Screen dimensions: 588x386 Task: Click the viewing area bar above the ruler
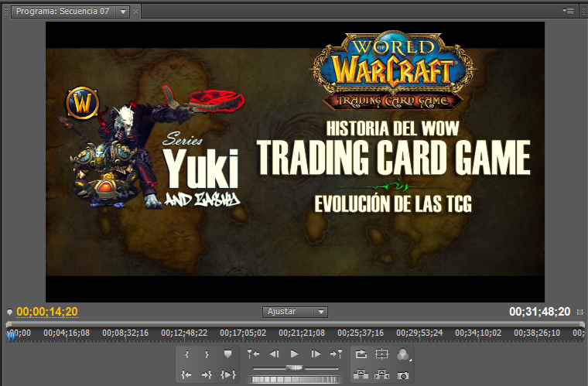coord(295,324)
